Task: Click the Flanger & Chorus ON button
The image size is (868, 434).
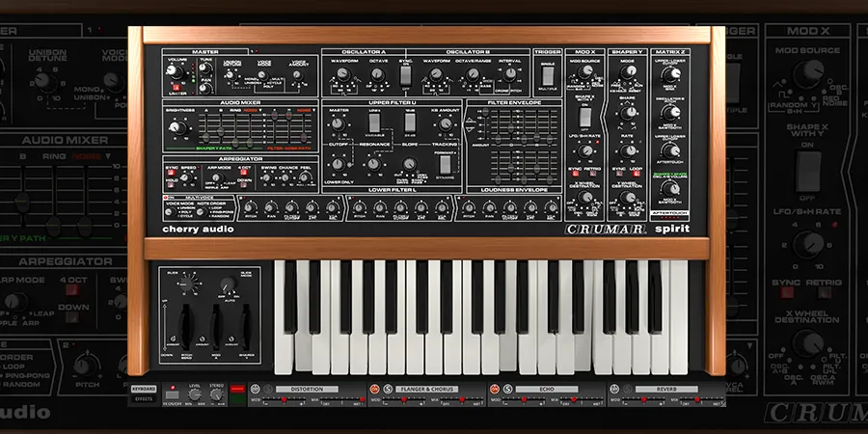Action: click(x=375, y=390)
